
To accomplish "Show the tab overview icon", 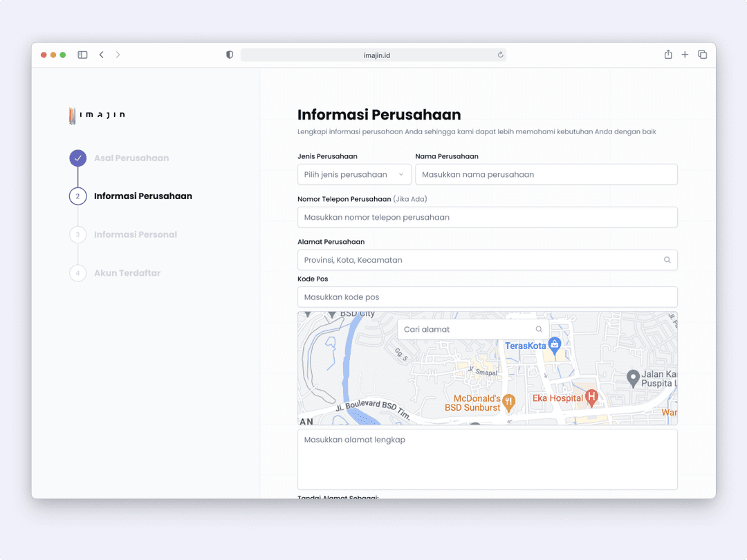I will (x=702, y=55).
